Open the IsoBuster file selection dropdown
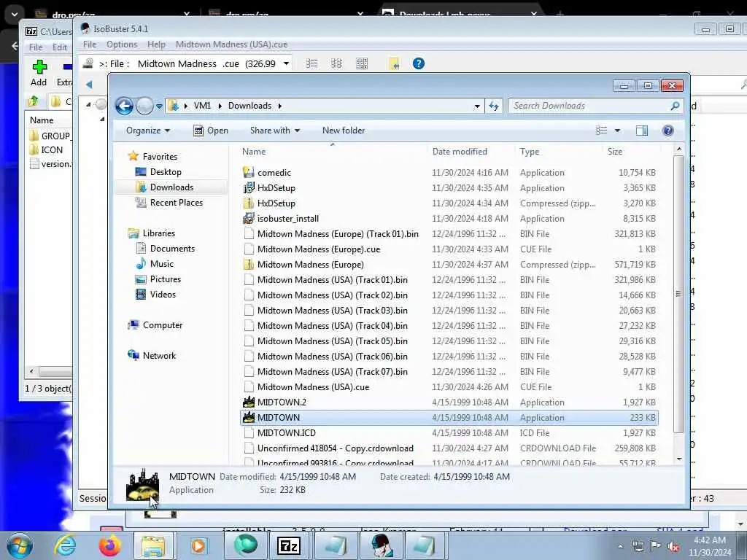The height and width of the screenshot is (560, 747). pos(286,63)
